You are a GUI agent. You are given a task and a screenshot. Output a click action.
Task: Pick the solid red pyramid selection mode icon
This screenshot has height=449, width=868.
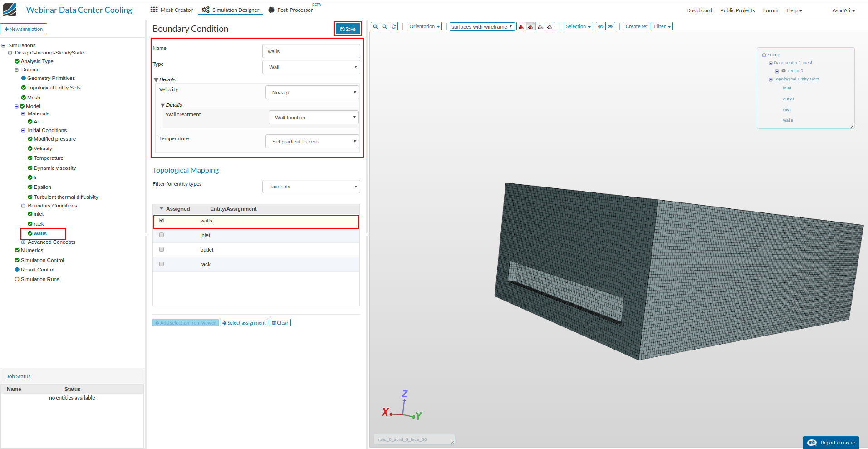(x=521, y=26)
